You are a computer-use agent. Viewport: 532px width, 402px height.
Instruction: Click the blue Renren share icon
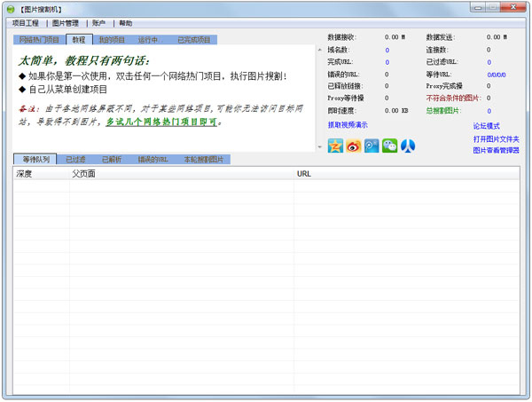tap(408, 146)
